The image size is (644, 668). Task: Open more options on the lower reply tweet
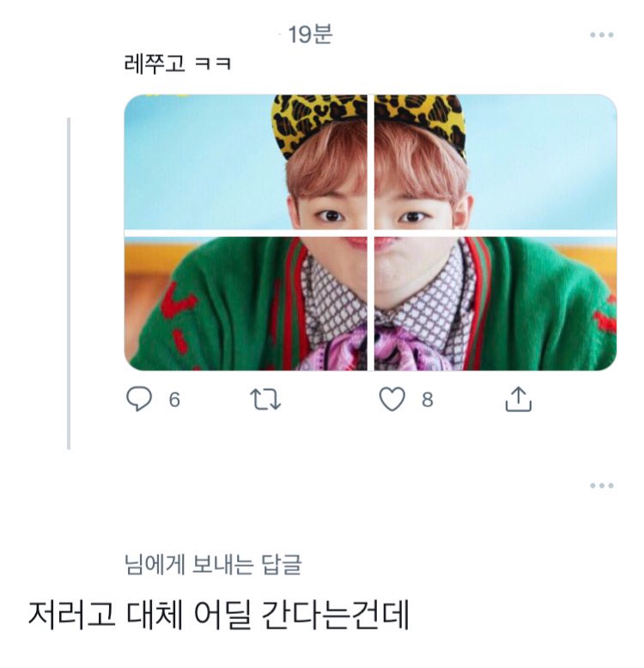[x=601, y=485]
